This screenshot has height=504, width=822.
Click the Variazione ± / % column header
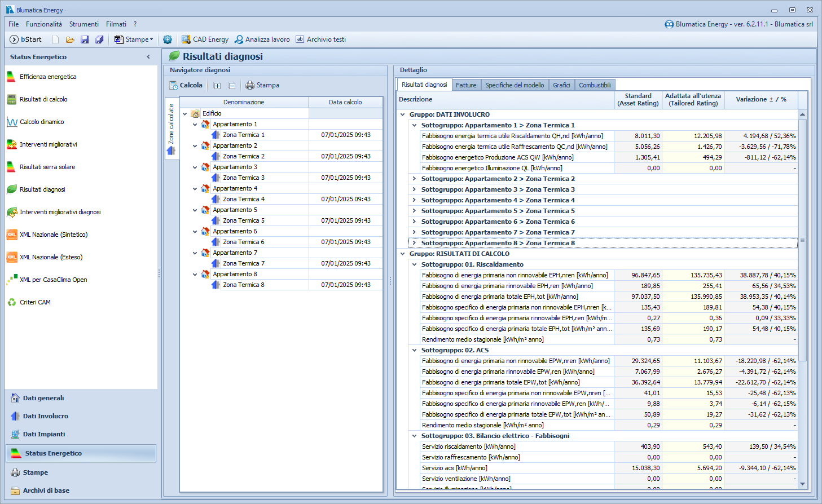[761, 99]
